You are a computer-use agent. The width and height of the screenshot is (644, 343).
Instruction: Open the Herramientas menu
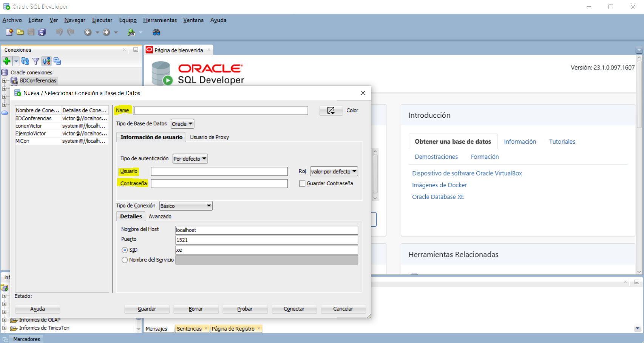[160, 20]
